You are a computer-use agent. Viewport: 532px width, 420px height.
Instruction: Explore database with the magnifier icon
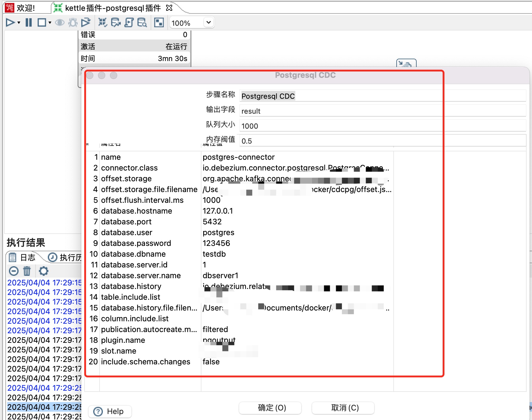(142, 22)
